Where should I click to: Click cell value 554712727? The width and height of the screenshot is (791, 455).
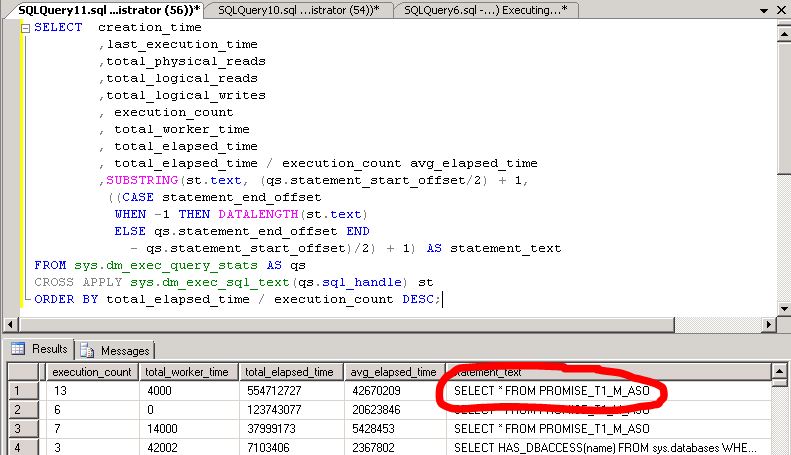coord(291,390)
